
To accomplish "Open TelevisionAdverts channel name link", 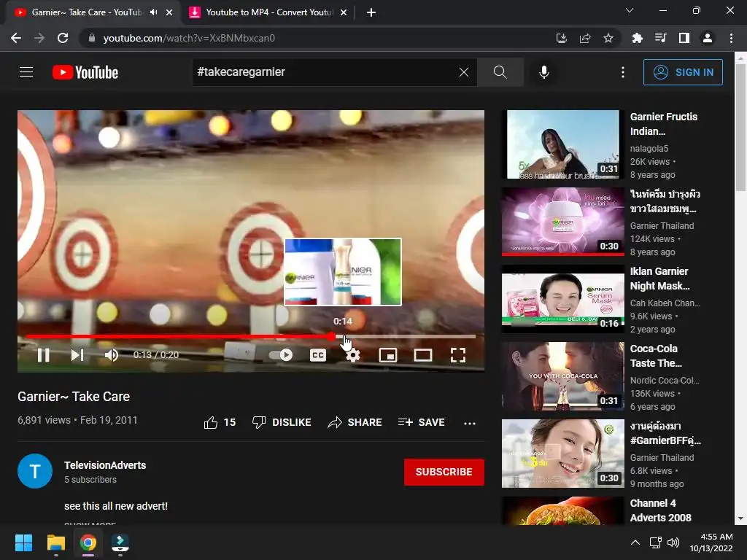I will 105,465.
